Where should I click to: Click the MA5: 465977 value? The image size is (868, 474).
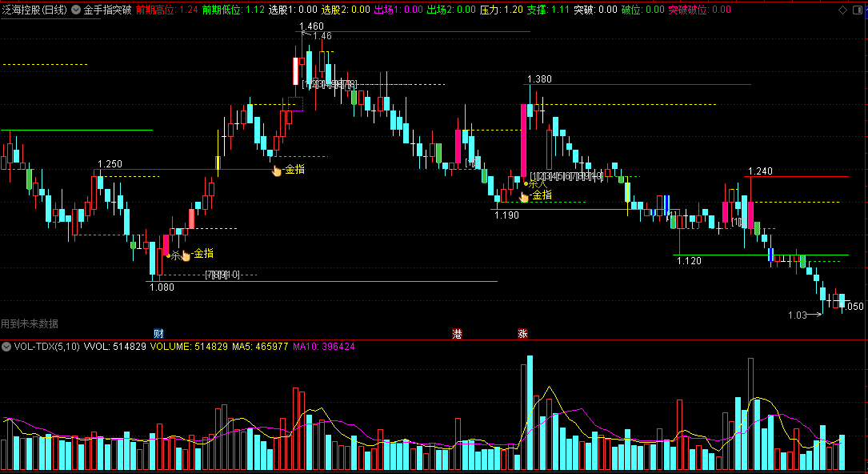tap(260, 347)
